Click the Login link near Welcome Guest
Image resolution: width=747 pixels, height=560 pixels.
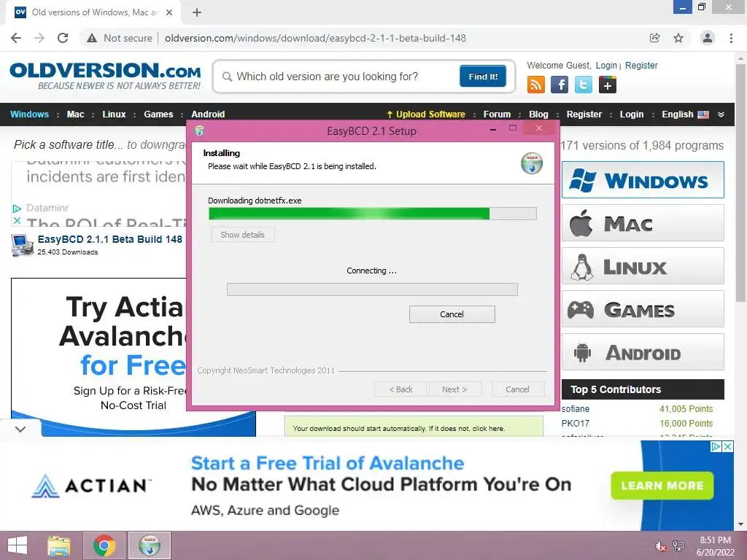(x=606, y=65)
